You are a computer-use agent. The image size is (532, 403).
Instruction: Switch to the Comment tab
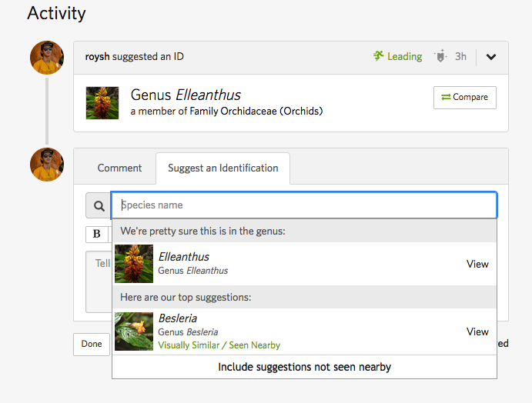pos(119,168)
